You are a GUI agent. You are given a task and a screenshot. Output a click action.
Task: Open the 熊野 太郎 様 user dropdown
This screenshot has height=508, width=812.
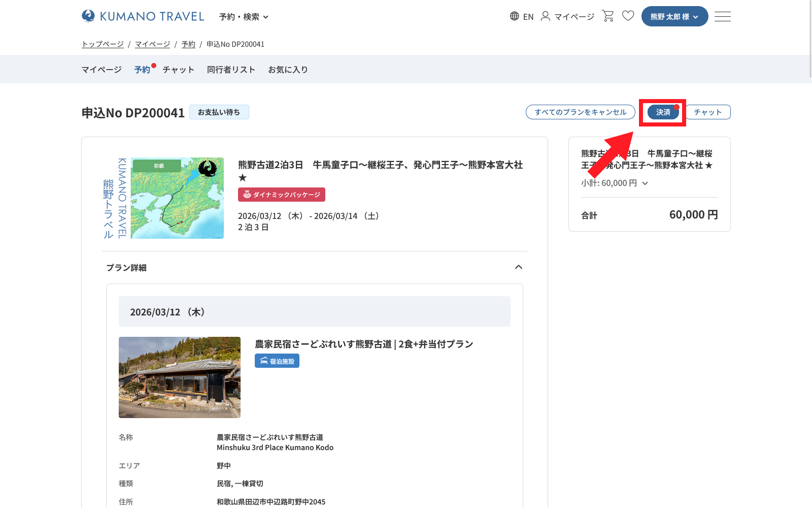click(x=674, y=16)
